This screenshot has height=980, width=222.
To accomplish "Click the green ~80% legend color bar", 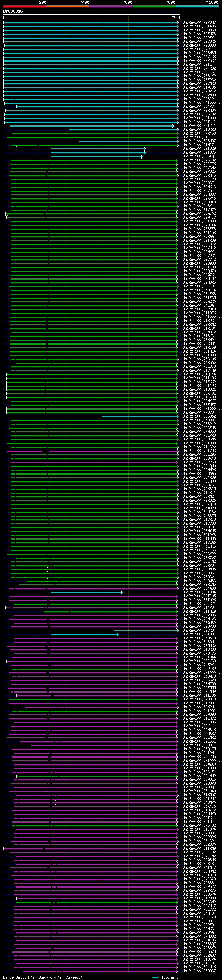I will point(154,6).
